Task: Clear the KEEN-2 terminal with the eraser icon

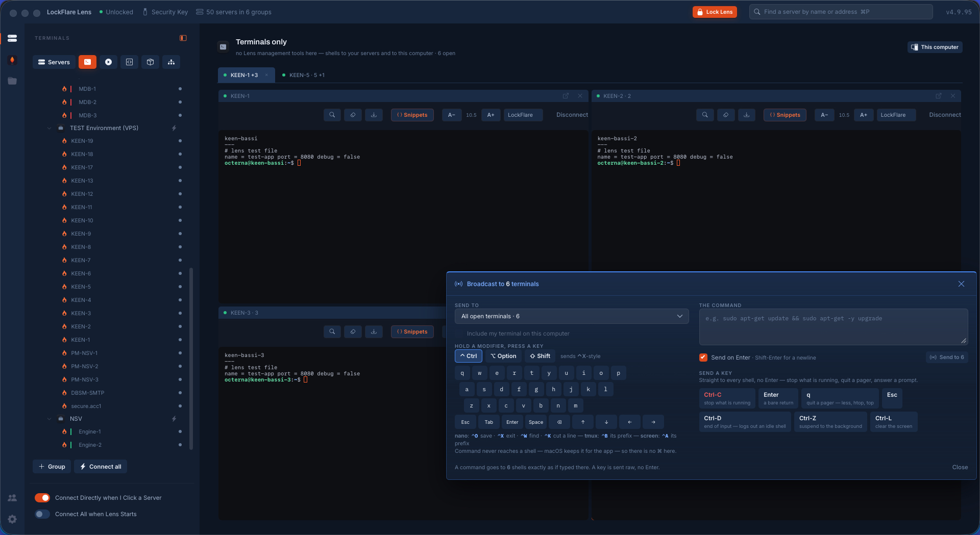Action: pos(726,115)
